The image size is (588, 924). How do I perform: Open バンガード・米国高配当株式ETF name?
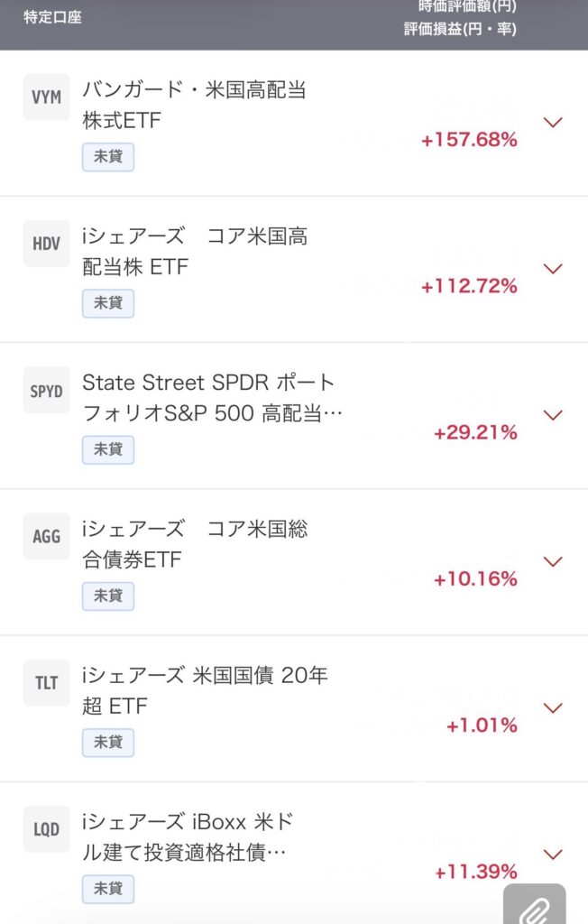pyautogui.click(x=194, y=105)
